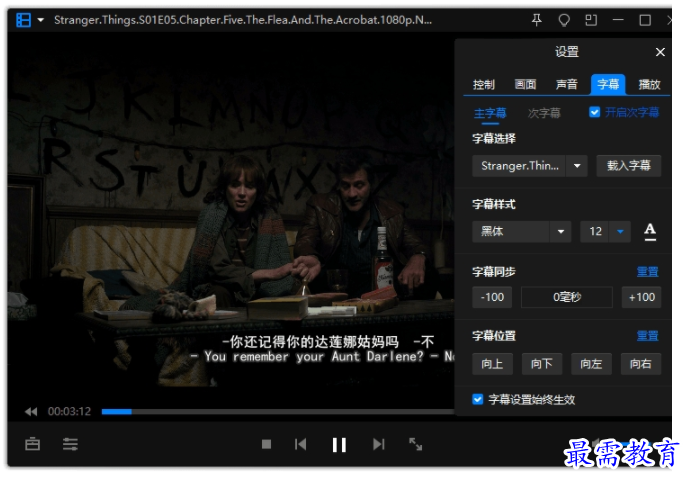This screenshot has height=485, width=688.
Task: Switch to the 画面 tab
Action: (525, 84)
